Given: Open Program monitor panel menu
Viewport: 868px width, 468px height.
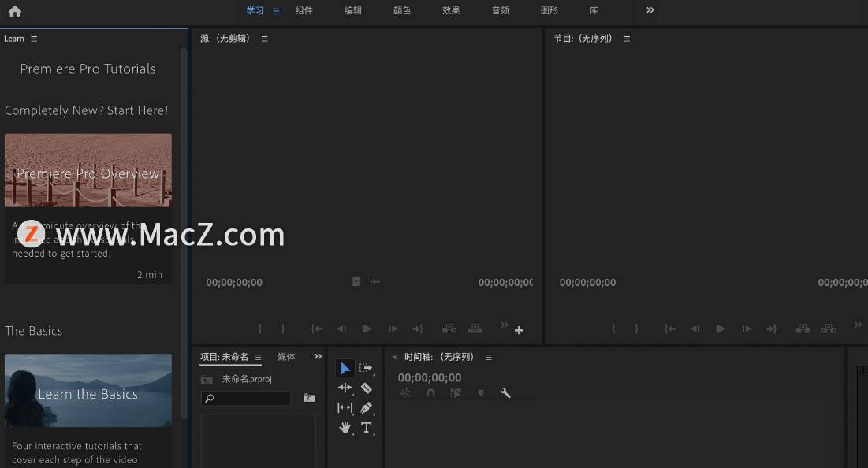Looking at the screenshot, I should pos(627,39).
